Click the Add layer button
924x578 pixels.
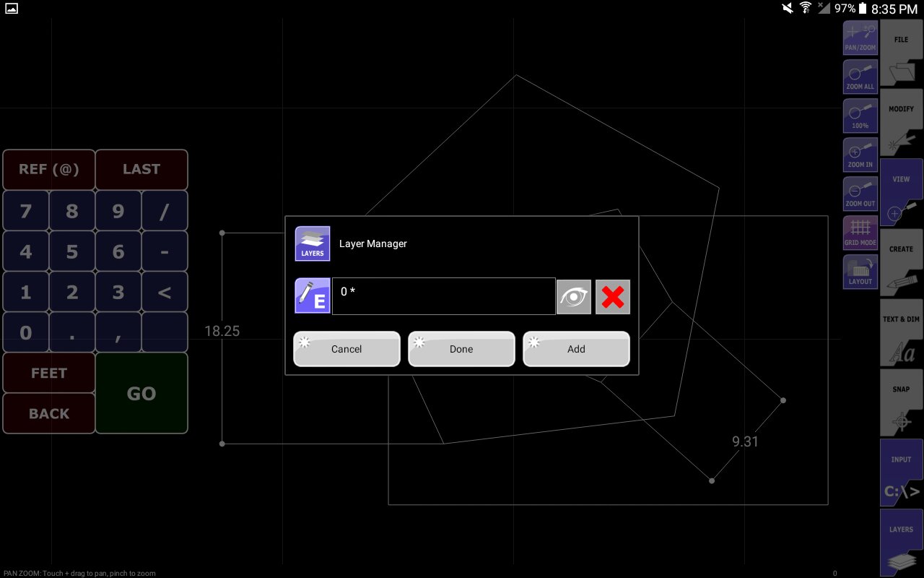576,349
